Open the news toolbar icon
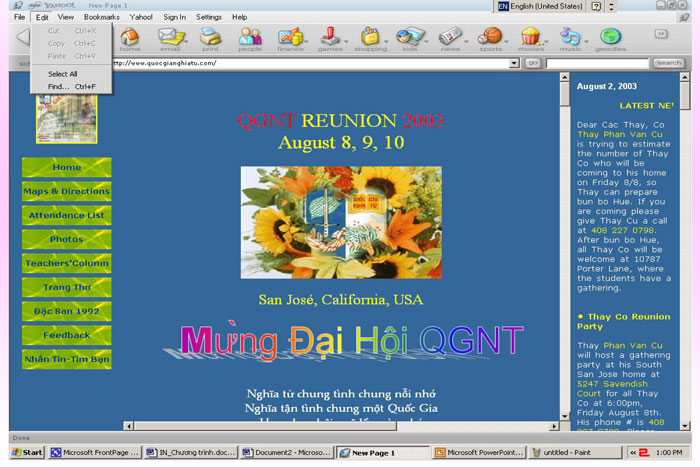700x467 pixels. point(450,39)
